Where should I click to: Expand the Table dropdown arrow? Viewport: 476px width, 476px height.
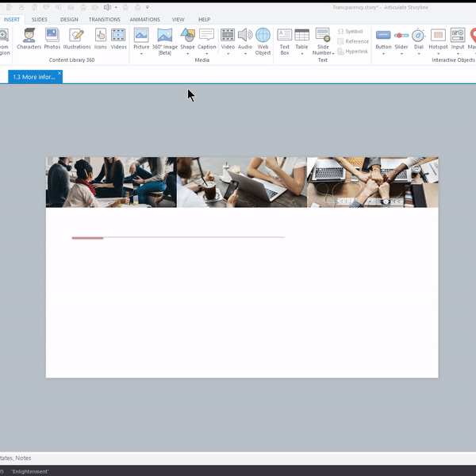pos(301,54)
